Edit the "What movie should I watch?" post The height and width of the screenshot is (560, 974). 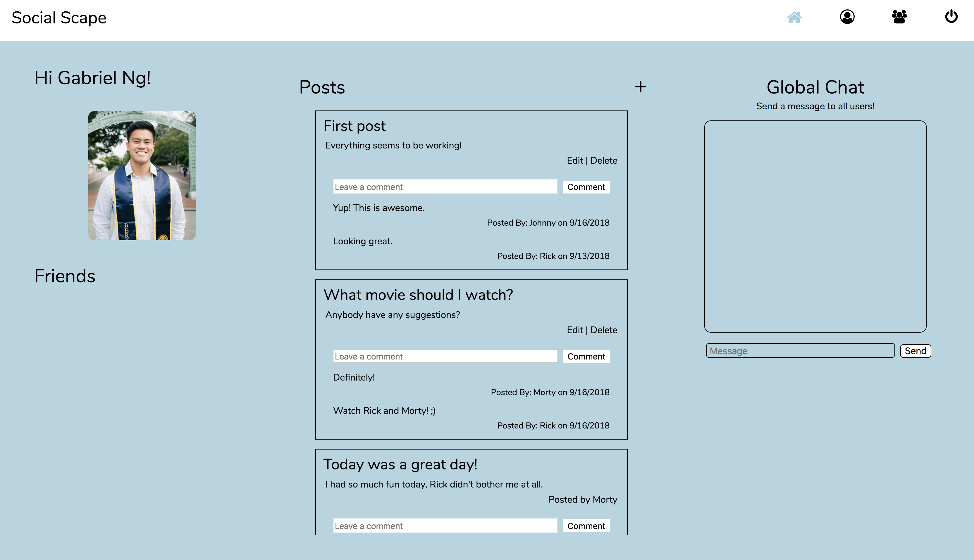click(x=574, y=330)
